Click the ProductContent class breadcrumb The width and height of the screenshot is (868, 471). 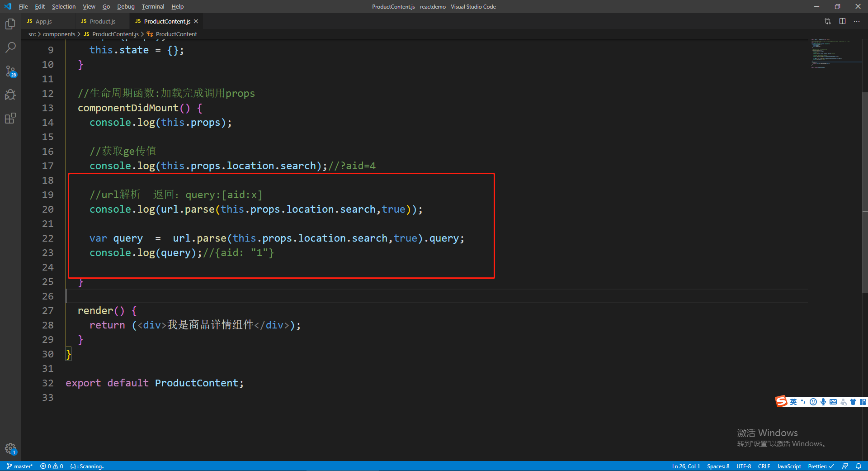coord(172,34)
